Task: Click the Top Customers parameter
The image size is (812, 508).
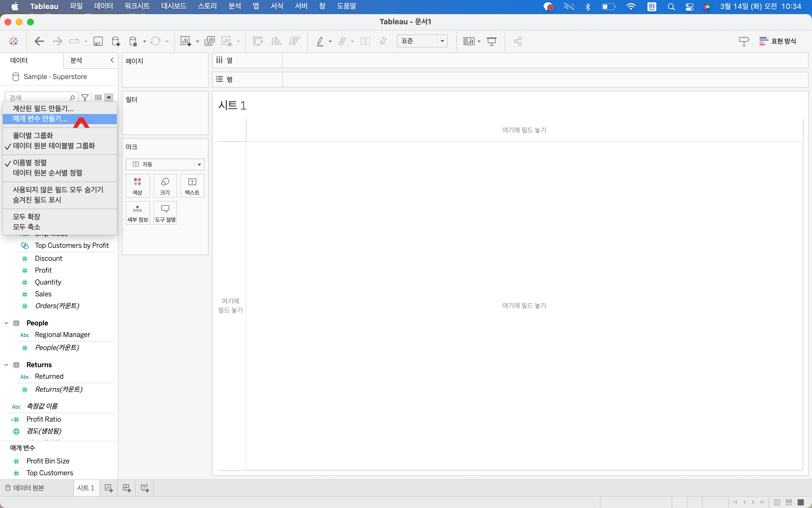Action: click(50, 473)
